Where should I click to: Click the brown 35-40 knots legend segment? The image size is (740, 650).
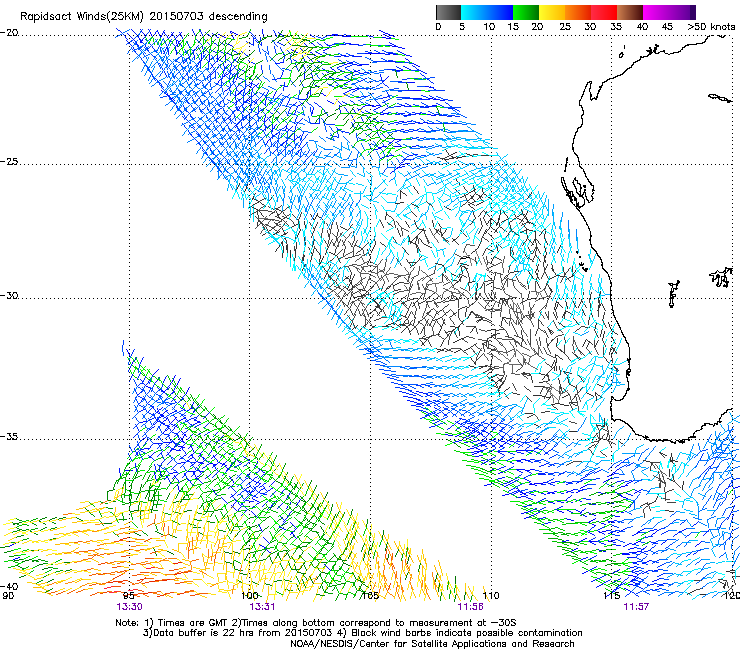(630, 12)
